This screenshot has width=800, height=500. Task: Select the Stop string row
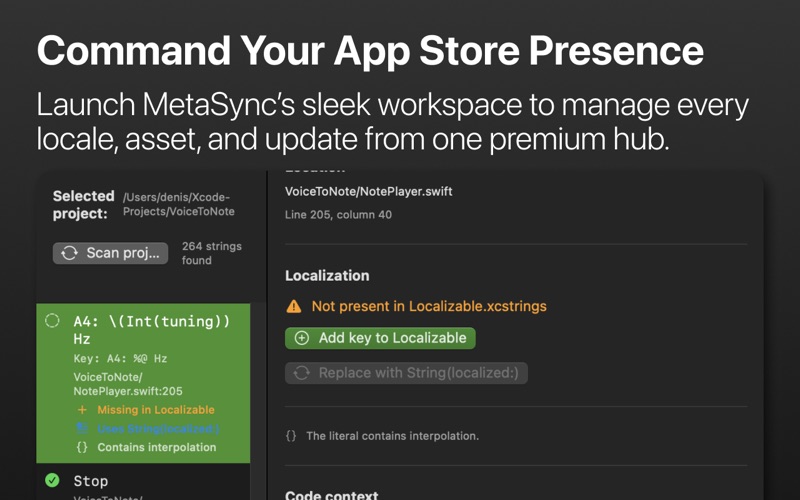[x=143, y=482]
